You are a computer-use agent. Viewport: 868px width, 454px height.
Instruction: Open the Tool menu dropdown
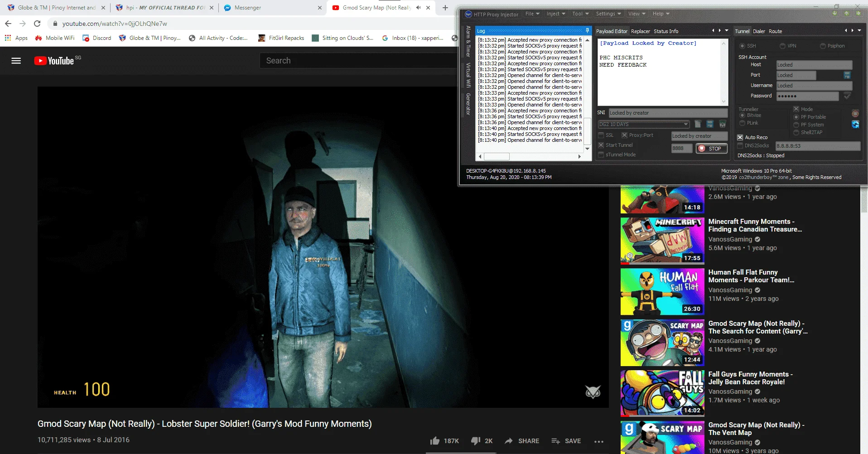tap(580, 14)
